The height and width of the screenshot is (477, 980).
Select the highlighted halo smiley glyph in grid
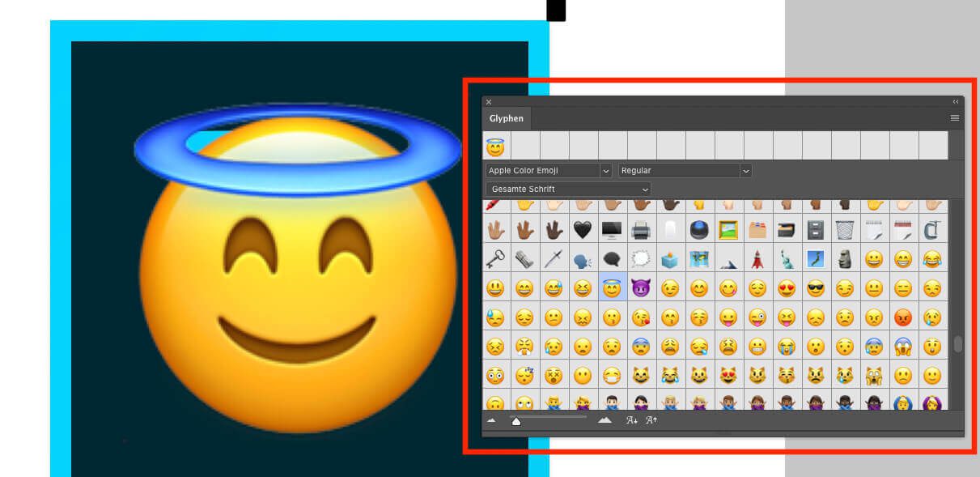pos(612,287)
